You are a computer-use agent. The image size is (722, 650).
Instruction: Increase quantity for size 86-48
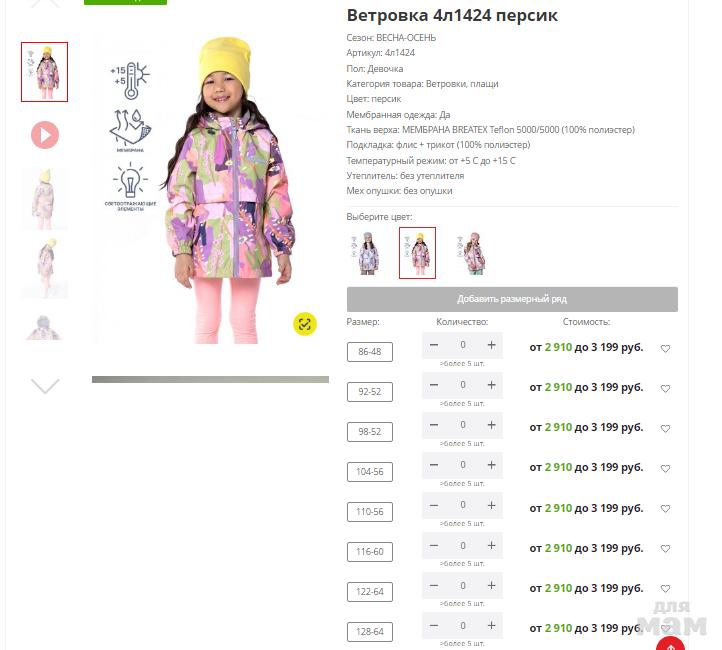point(491,345)
